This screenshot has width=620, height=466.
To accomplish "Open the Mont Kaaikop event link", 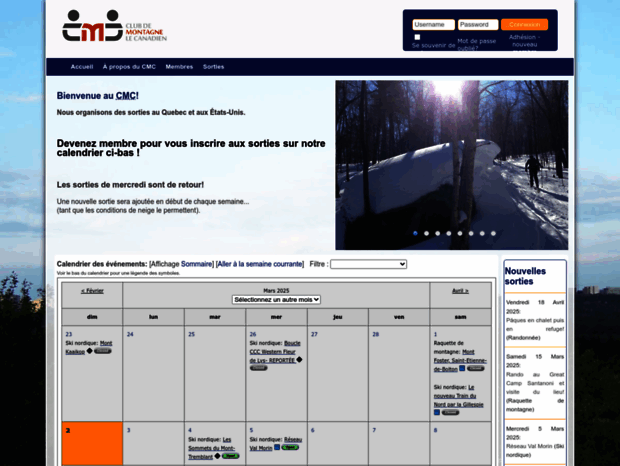I will [89, 347].
